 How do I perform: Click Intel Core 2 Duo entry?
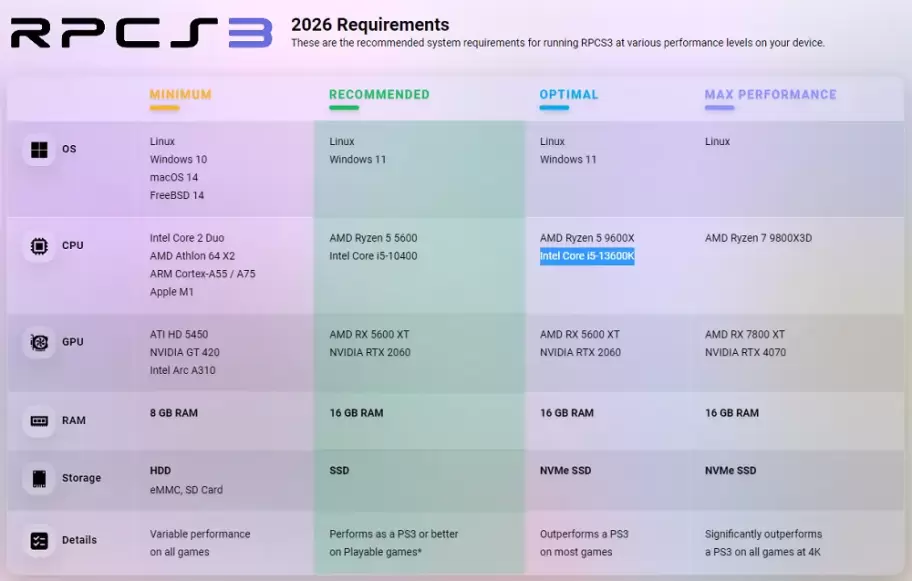click(x=187, y=238)
